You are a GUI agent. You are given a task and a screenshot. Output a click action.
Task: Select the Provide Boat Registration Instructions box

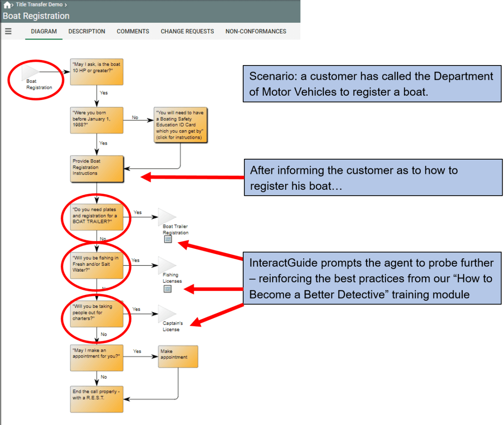[97, 169]
